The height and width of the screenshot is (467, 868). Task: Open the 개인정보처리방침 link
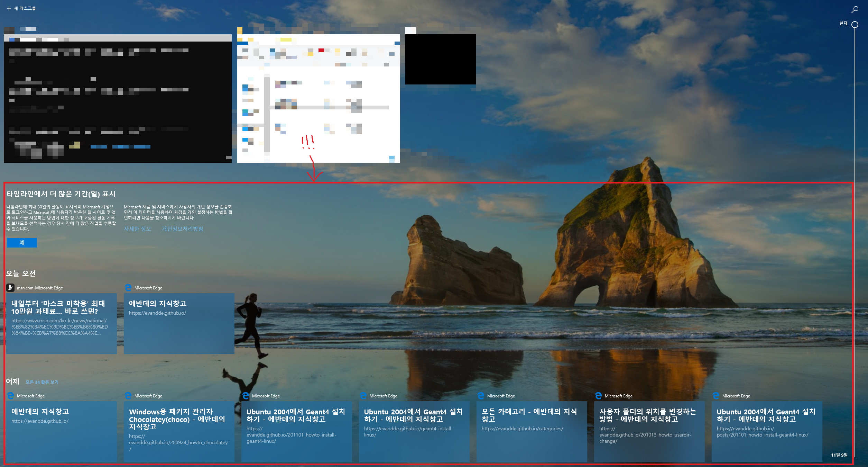coord(182,229)
